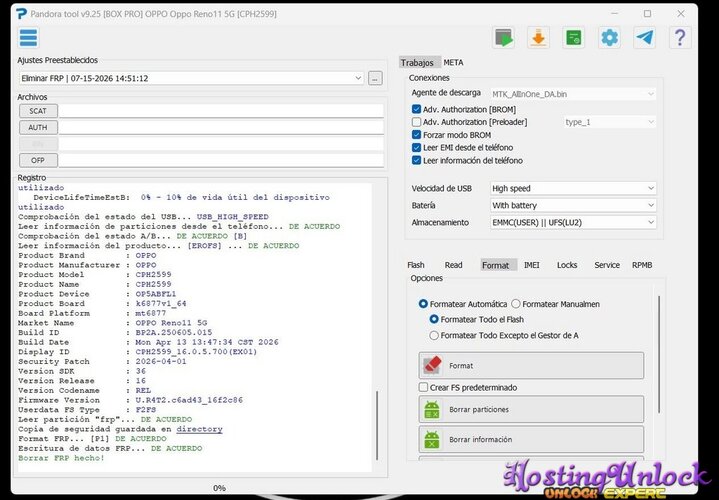
Task: Click 'OPPO Reno11 5G' Market Name value
Action: click(171, 323)
